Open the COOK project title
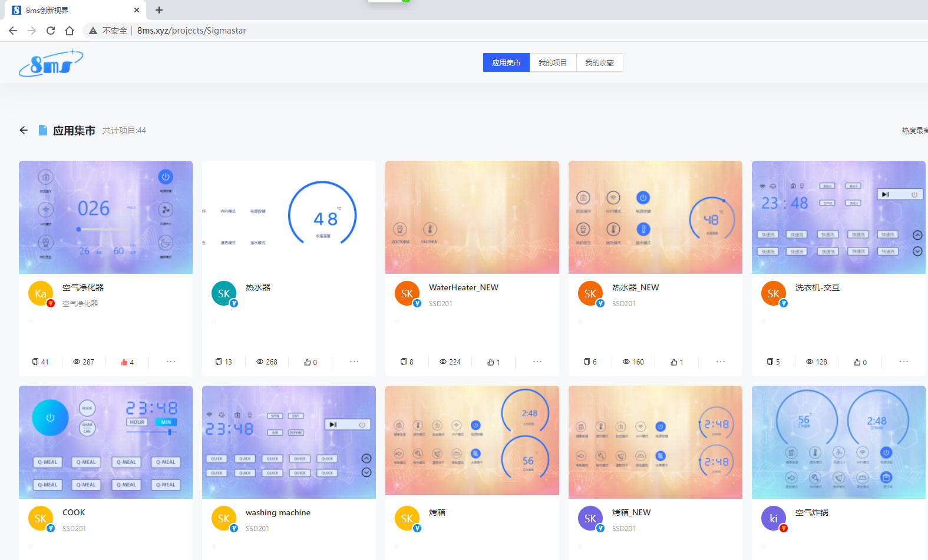Screen dimensions: 928x560 click(x=74, y=512)
